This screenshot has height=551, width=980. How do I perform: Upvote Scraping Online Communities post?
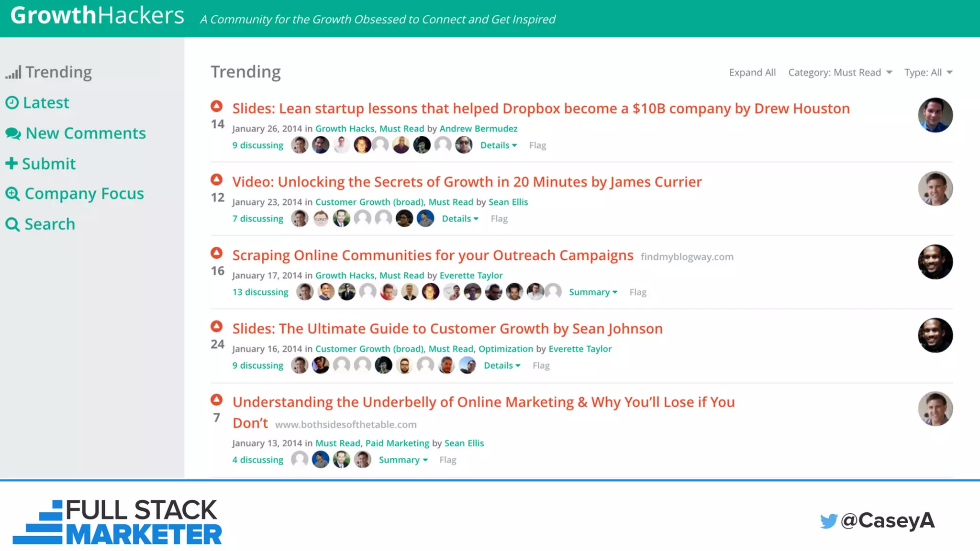[x=217, y=253]
